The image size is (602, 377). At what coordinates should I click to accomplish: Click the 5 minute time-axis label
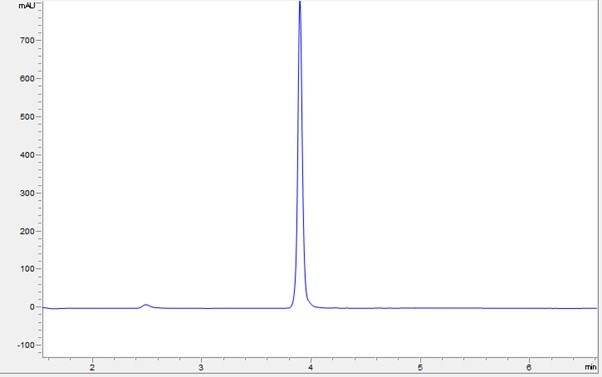pos(420,367)
